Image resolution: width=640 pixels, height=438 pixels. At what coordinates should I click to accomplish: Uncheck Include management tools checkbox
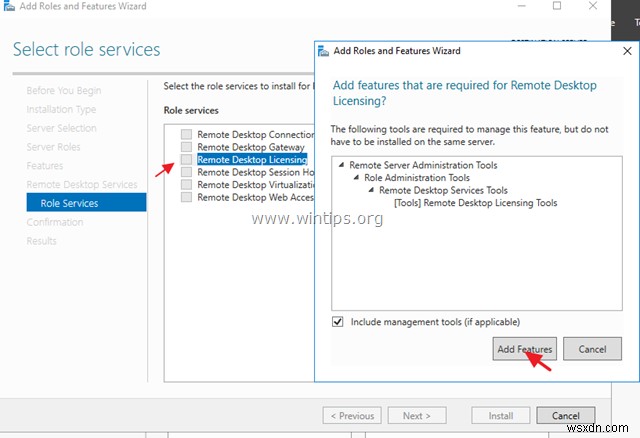click(338, 322)
